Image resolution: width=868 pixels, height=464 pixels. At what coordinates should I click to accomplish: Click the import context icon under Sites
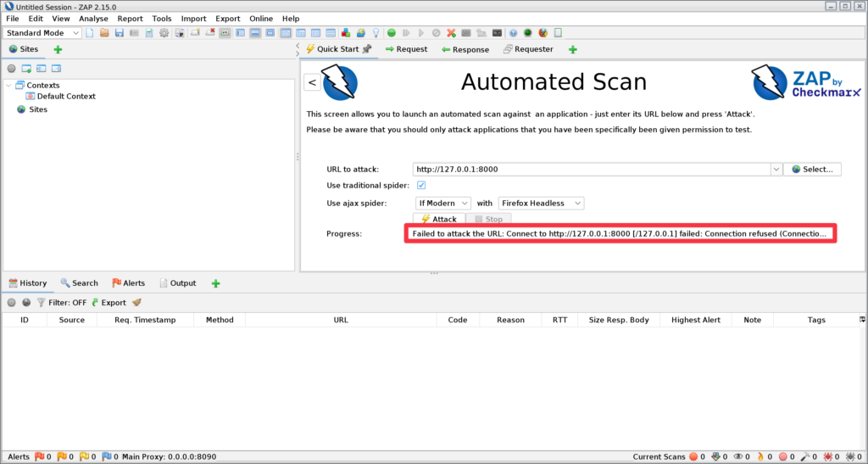[41, 69]
